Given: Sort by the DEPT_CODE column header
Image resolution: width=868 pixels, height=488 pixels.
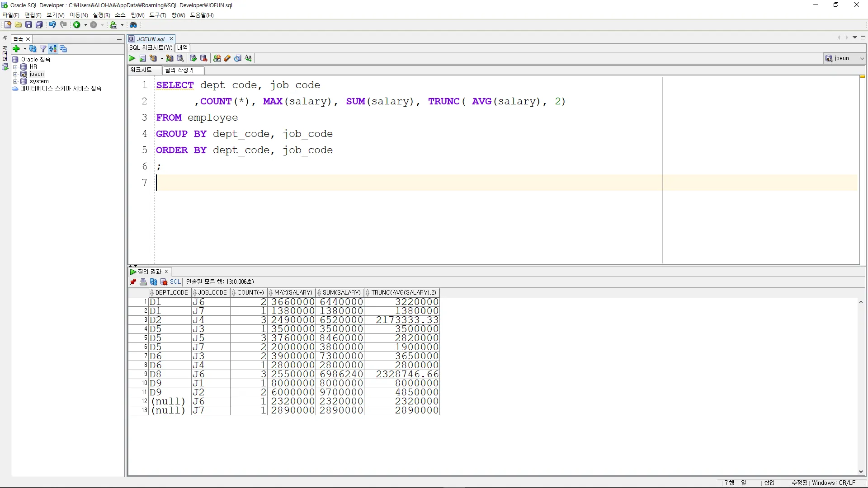Looking at the screenshot, I should pos(171,292).
